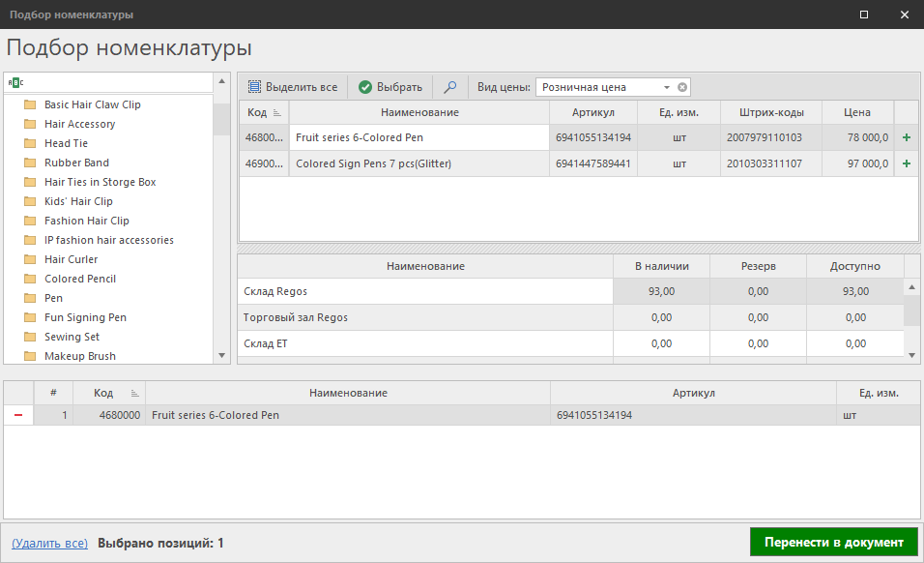Add Colored Sign Pens with plus icon
This screenshot has width=924, height=563.
click(907, 163)
